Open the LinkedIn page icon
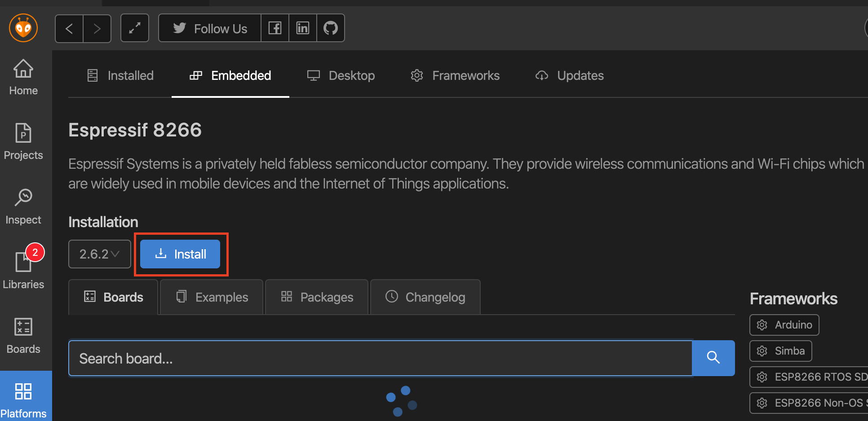Image resolution: width=868 pixels, height=421 pixels. 303,28
